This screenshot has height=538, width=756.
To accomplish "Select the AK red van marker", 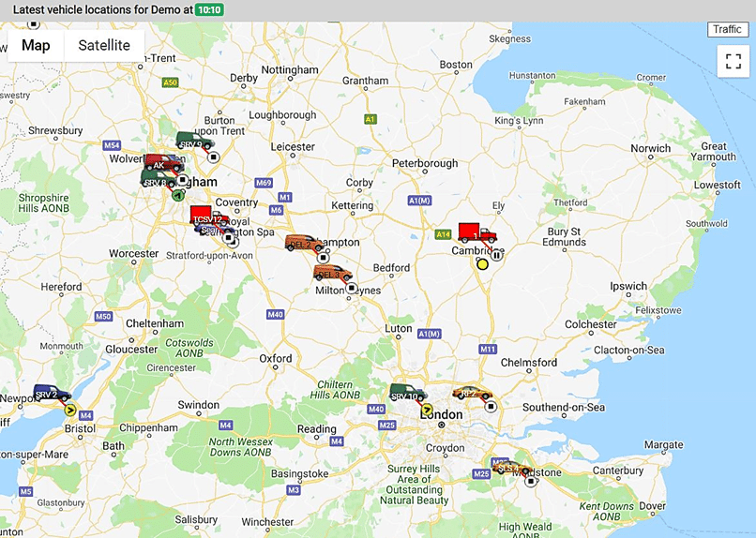I will tap(164, 163).
